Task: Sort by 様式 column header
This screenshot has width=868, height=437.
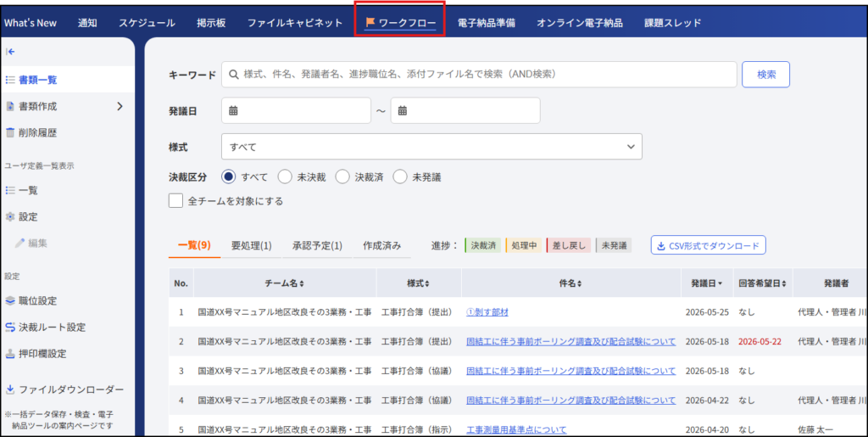Action: tap(419, 283)
